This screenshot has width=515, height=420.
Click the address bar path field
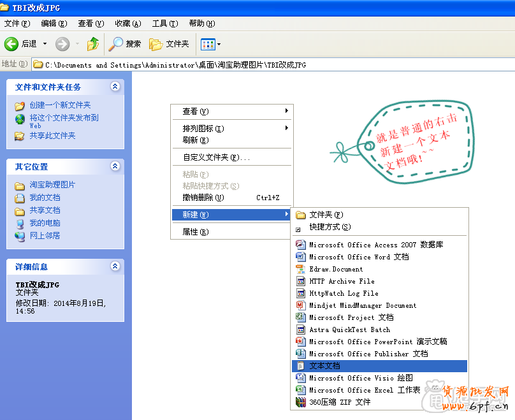point(255,64)
